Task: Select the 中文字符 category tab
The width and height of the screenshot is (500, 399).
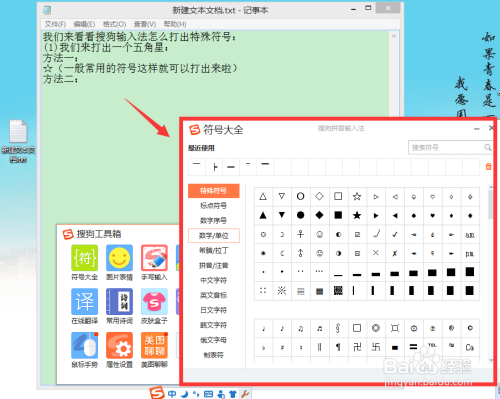Action: pyautogui.click(x=214, y=280)
